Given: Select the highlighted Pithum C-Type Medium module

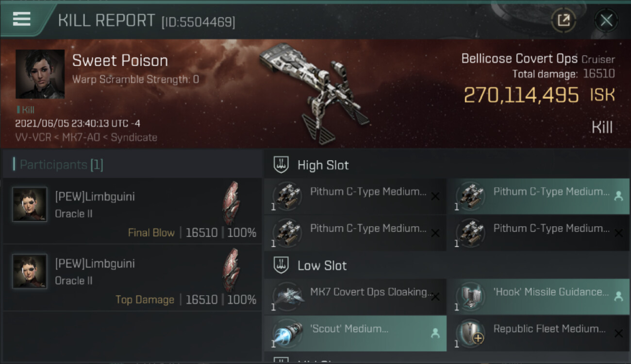Looking at the screenshot, I should click(x=538, y=197).
